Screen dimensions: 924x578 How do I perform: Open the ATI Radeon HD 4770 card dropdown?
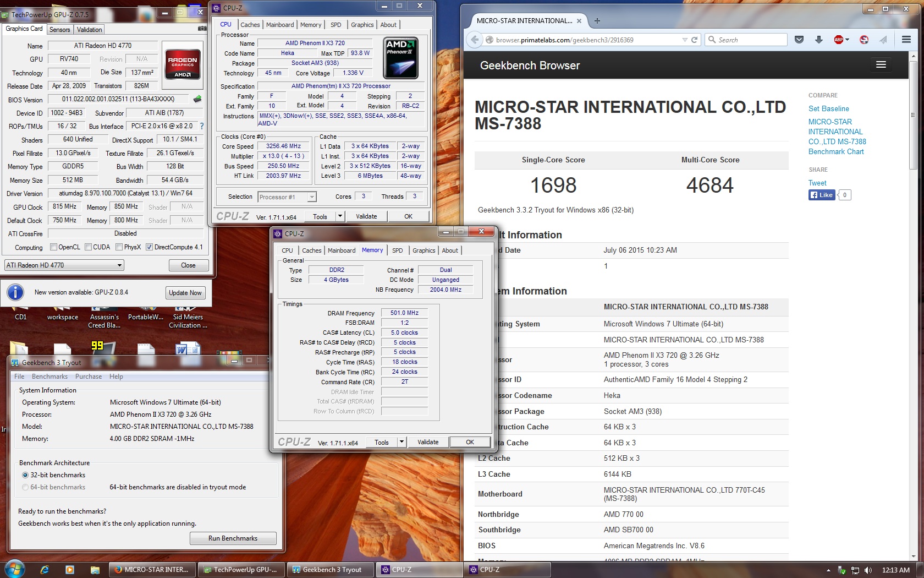(x=64, y=265)
